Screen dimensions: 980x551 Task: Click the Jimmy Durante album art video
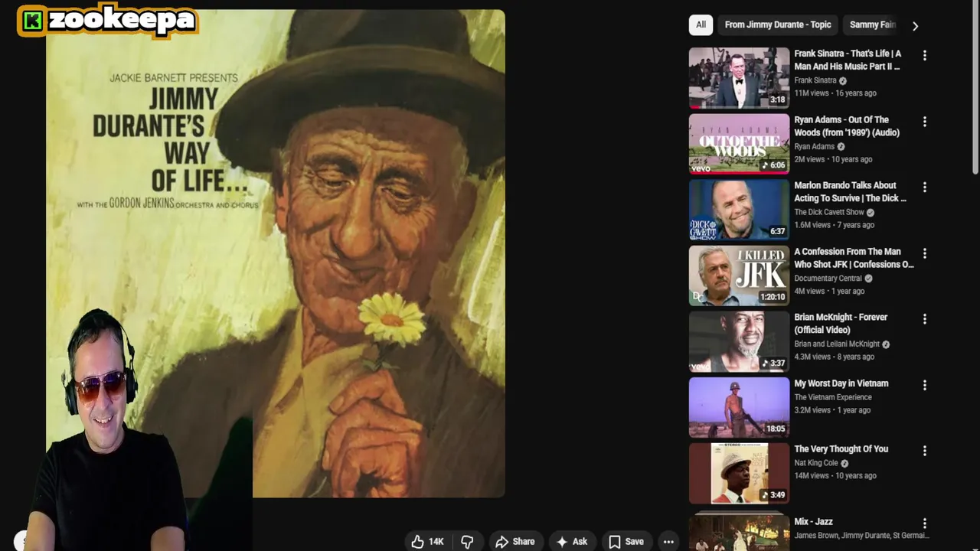tap(276, 253)
